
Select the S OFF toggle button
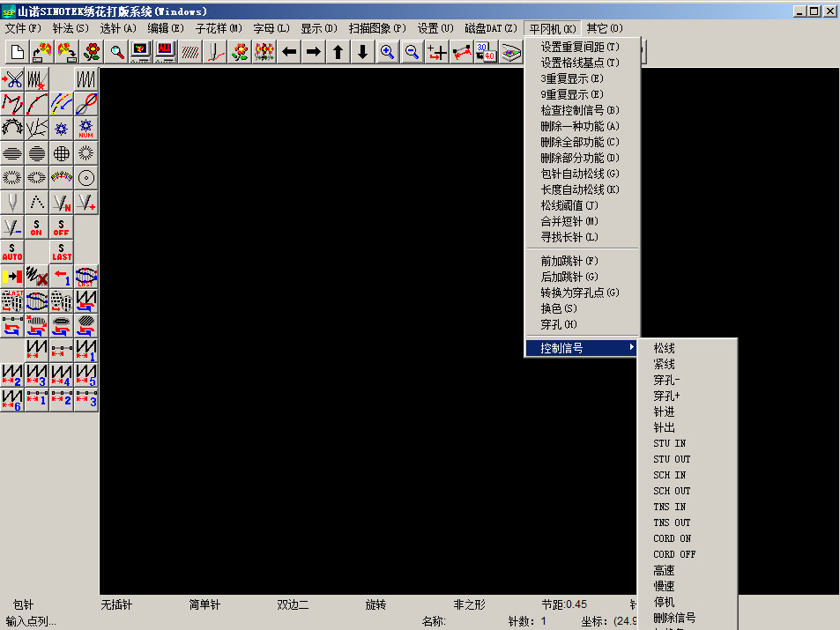(x=61, y=227)
